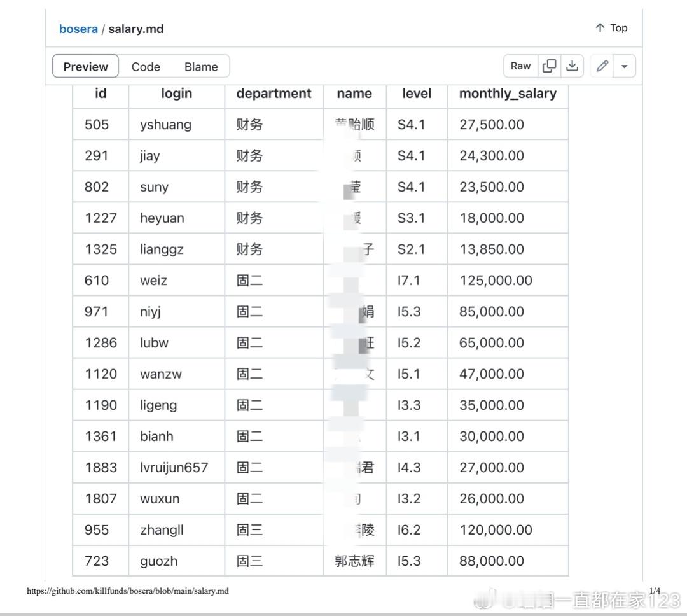This screenshot has width=687, height=616.
Task: Select the 'department' column header
Action: (x=274, y=94)
